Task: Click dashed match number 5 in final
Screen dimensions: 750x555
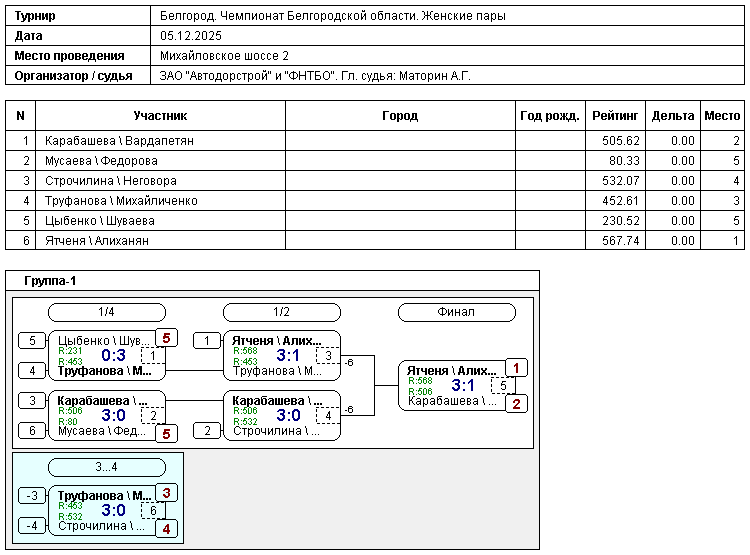Action: [504, 386]
